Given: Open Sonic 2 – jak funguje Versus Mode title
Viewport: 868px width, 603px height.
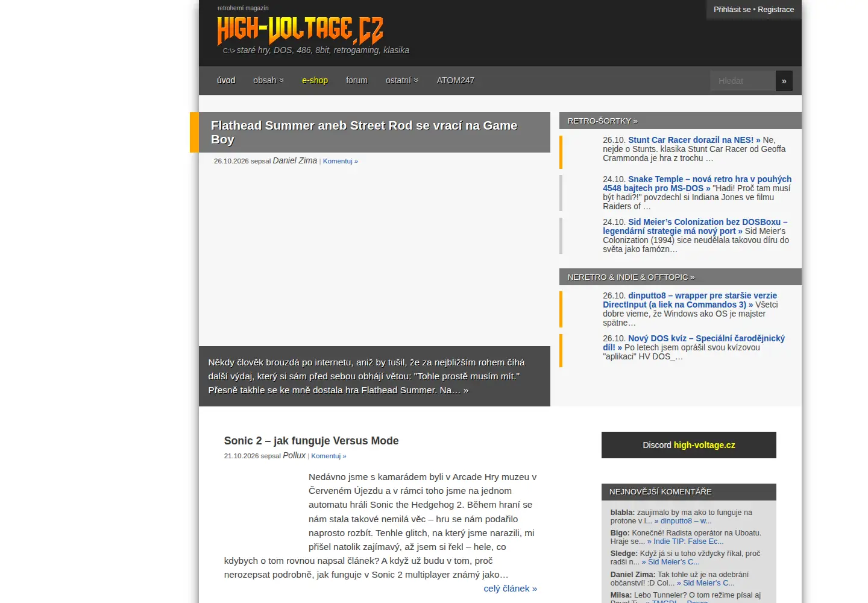Looking at the screenshot, I should click(x=311, y=441).
